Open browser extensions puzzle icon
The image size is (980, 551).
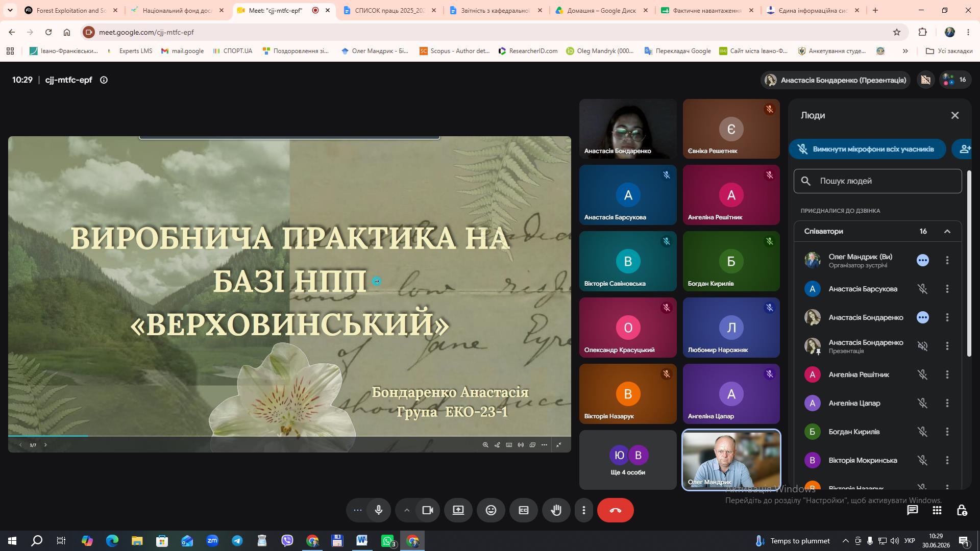coord(922,32)
